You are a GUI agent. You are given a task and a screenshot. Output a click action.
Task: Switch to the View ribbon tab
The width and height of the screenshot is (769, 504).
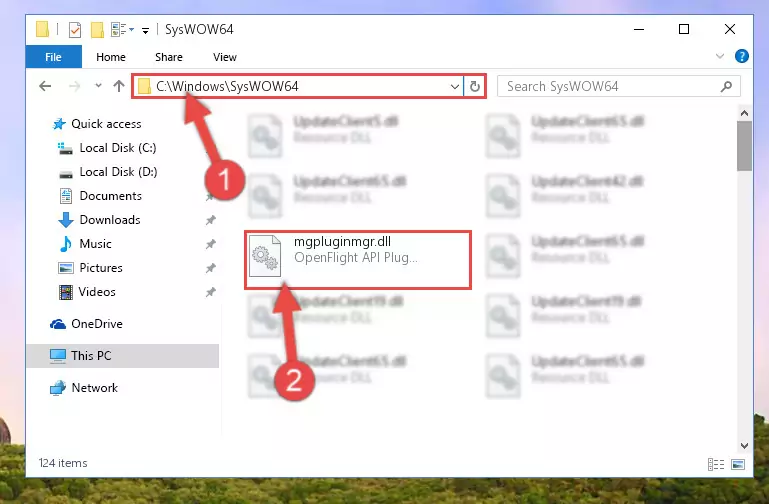point(225,57)
